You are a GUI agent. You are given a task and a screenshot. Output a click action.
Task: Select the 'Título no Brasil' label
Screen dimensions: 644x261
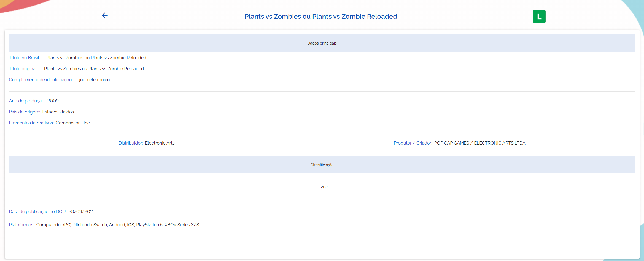pyautogui.click(x=24, y=58)
